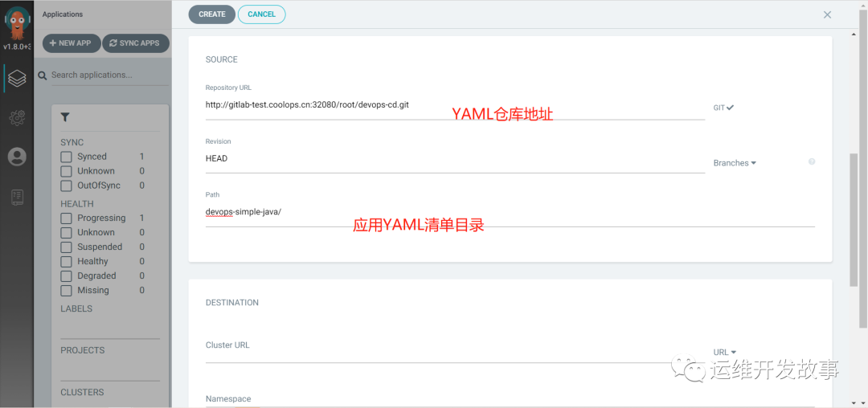Screen dimensions: 868x408
Task: Click the vertical scrollbar thumb
Action: (x=854, y=220)
